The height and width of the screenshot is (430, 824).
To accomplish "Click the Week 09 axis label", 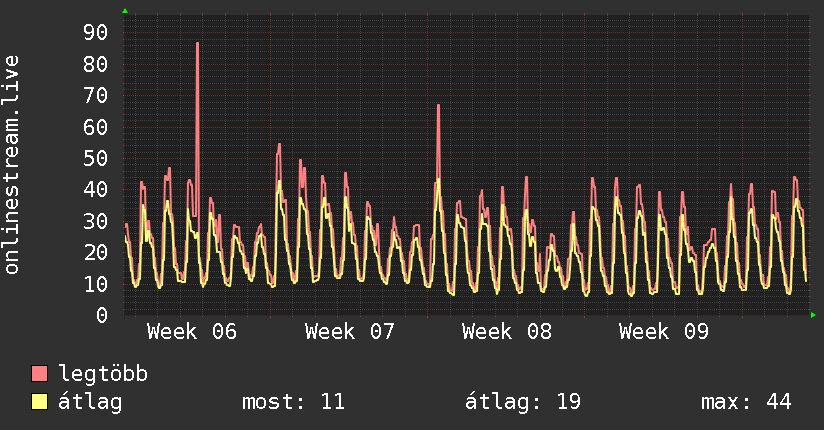I will [664, 332].
